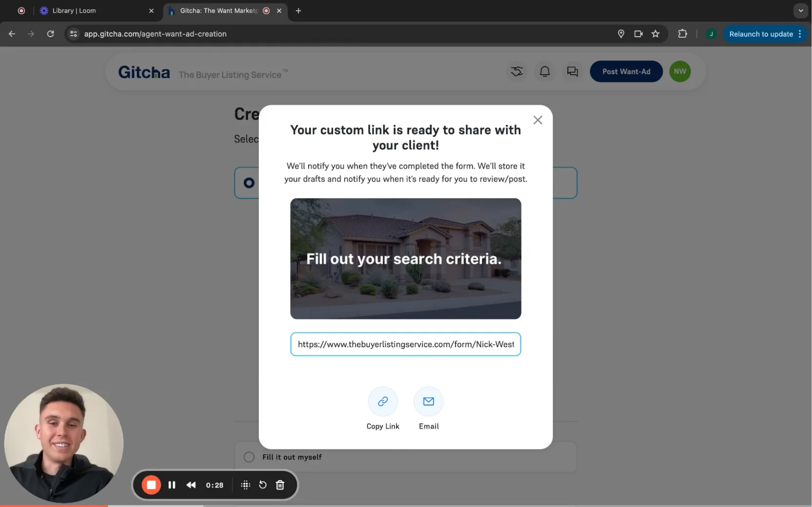Close the Library | Loom tab

click(x=151, y=11)
